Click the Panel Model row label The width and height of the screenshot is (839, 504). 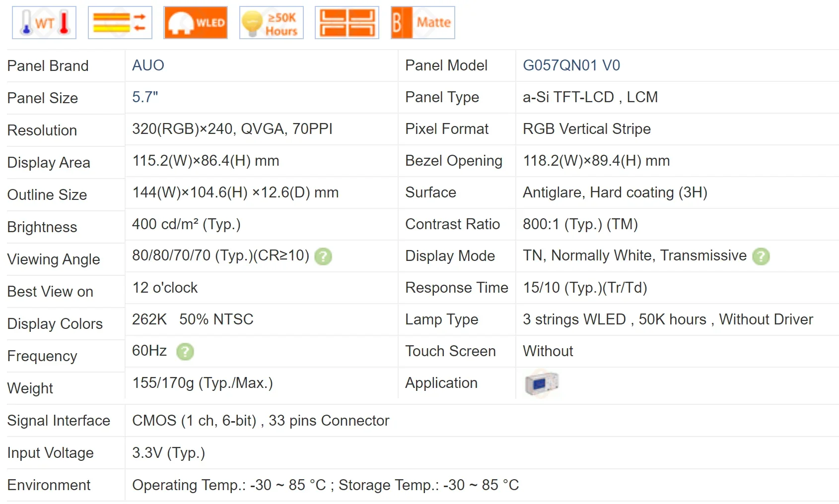pyautogui.click(x=446, y=65)
